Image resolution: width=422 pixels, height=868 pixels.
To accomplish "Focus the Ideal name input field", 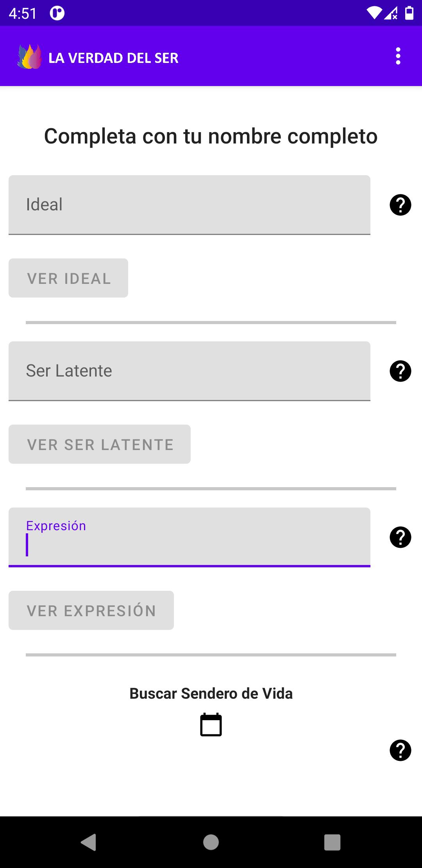I will coord(190,205).
